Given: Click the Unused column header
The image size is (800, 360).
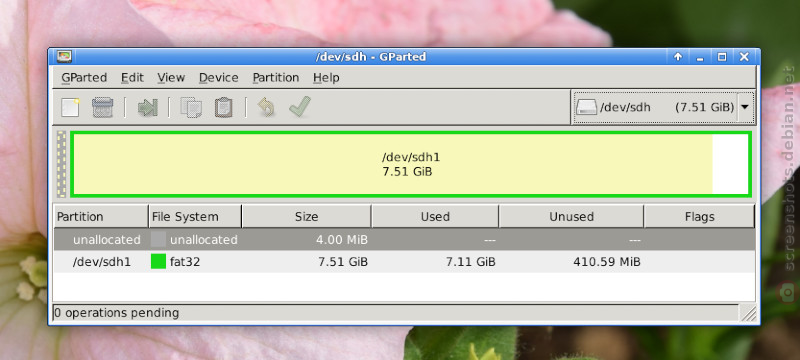Looking at the screenshot, I should click(571, 217).
